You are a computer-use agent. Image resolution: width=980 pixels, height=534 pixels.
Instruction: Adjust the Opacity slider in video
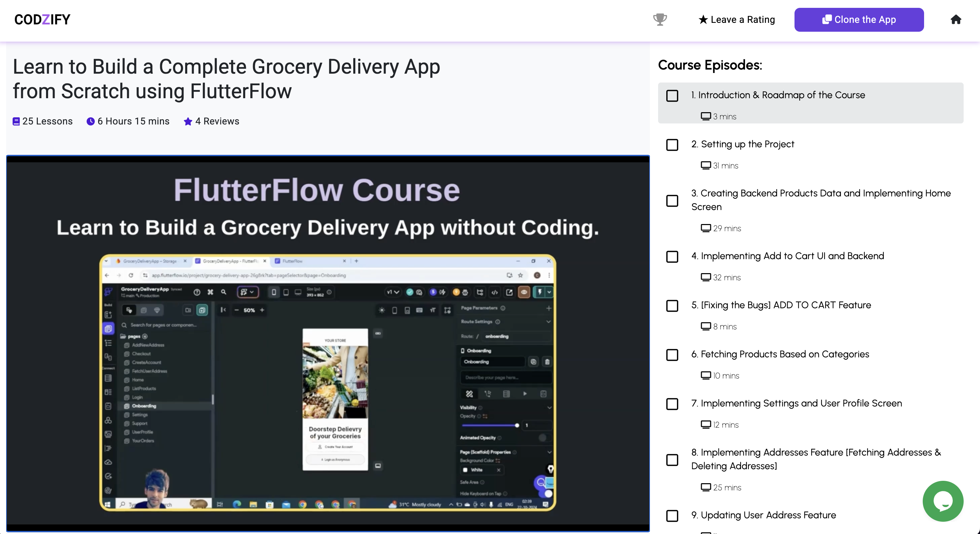pyautogui.click(x=490, y=426)
